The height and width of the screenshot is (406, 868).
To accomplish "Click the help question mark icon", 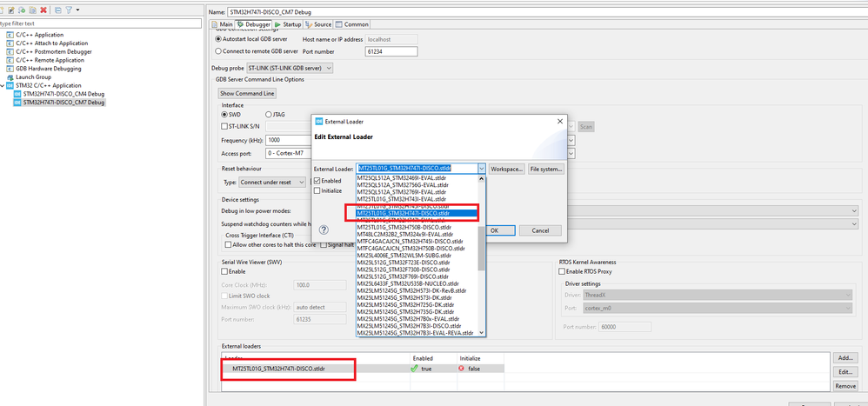I will click(x=324, y=230).
